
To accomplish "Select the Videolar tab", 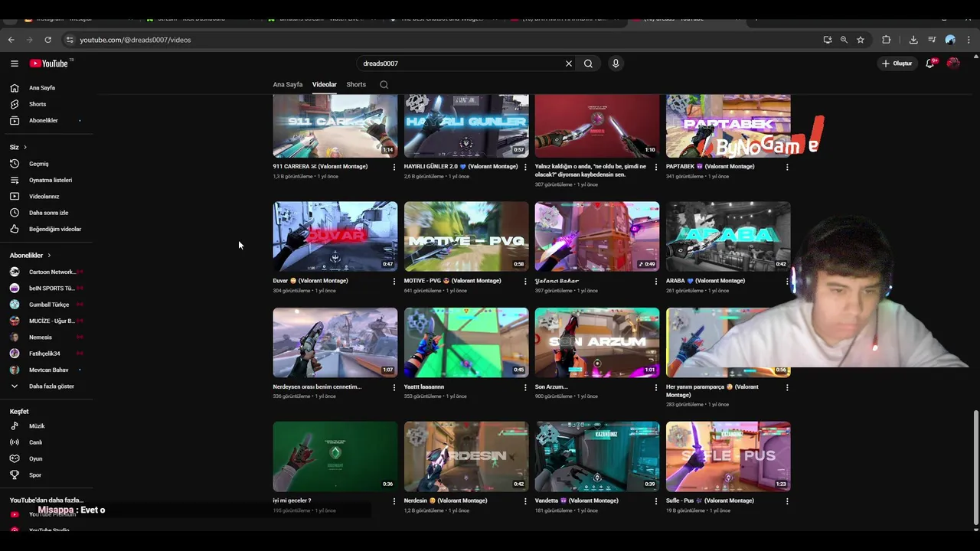I will pyautogui.click(x=325, y=84).
